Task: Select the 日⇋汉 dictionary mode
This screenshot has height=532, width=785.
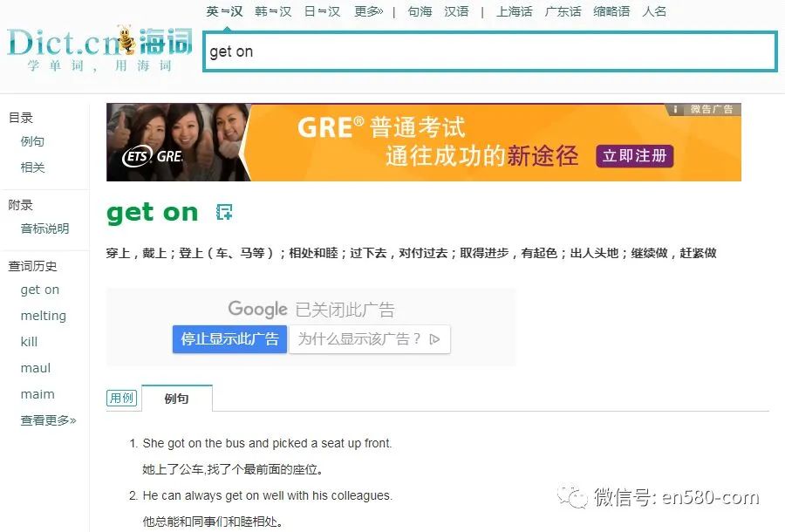Action: [322, 11]
